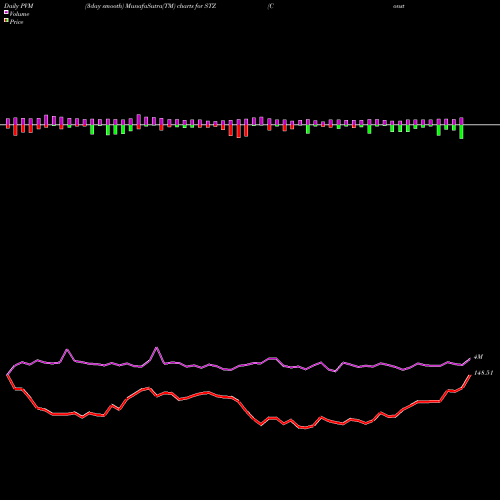Image resolution: width=500 pixels, height=500 pixels.
Task: Click the 148.51 price end label
Action: (x=483, y=373)
